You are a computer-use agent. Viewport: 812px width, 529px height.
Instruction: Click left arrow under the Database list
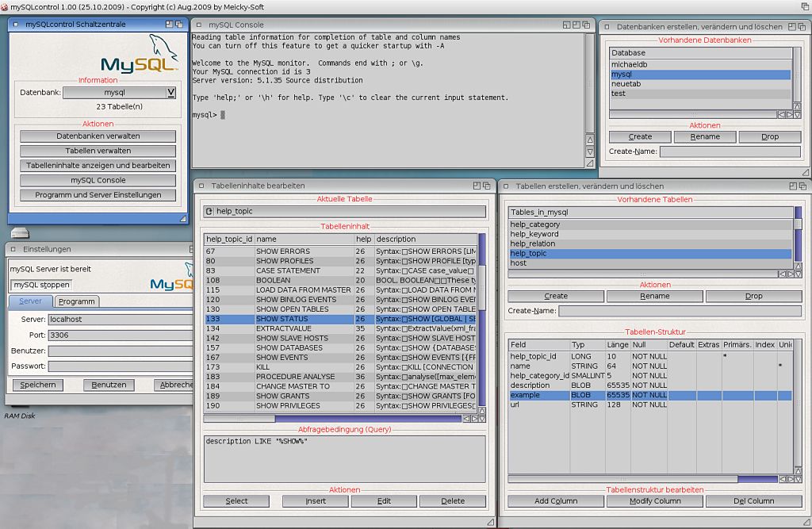pyautogui.click(x=781, y=115)
